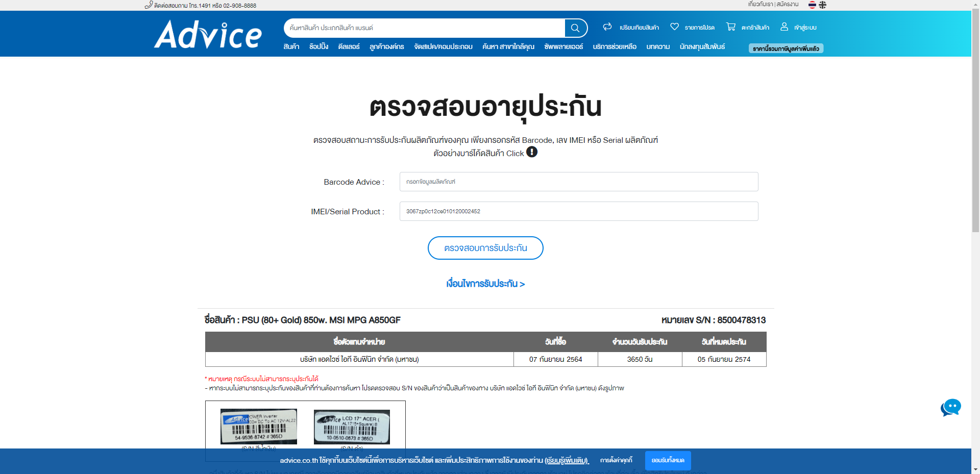Click the VAT-included price badge

click(x=786, y=48)
